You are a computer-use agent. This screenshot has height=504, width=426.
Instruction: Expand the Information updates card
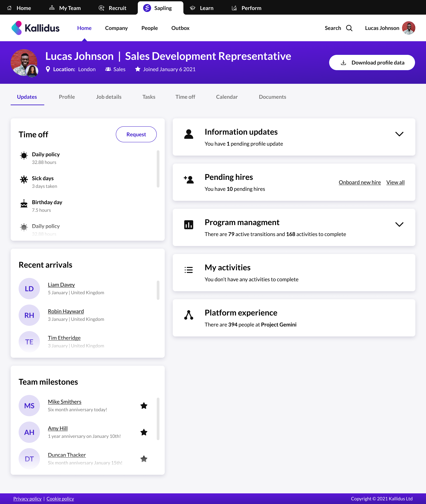(399, 134)
